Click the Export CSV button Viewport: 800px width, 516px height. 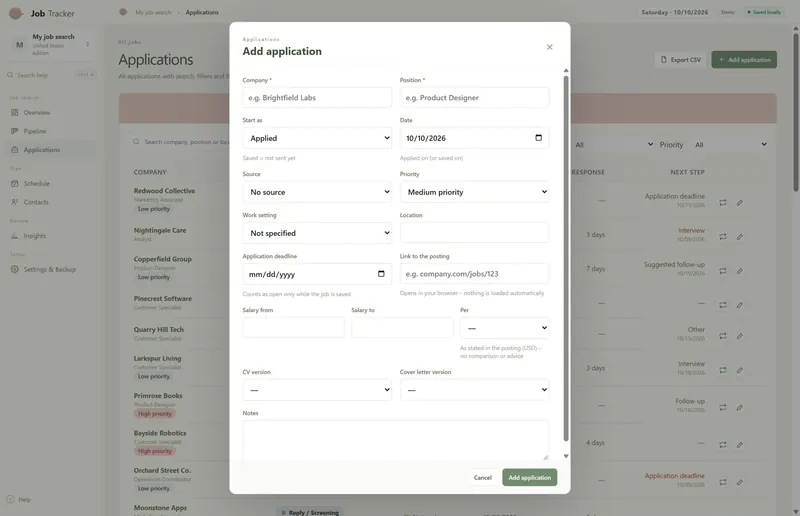coord(681,60)
